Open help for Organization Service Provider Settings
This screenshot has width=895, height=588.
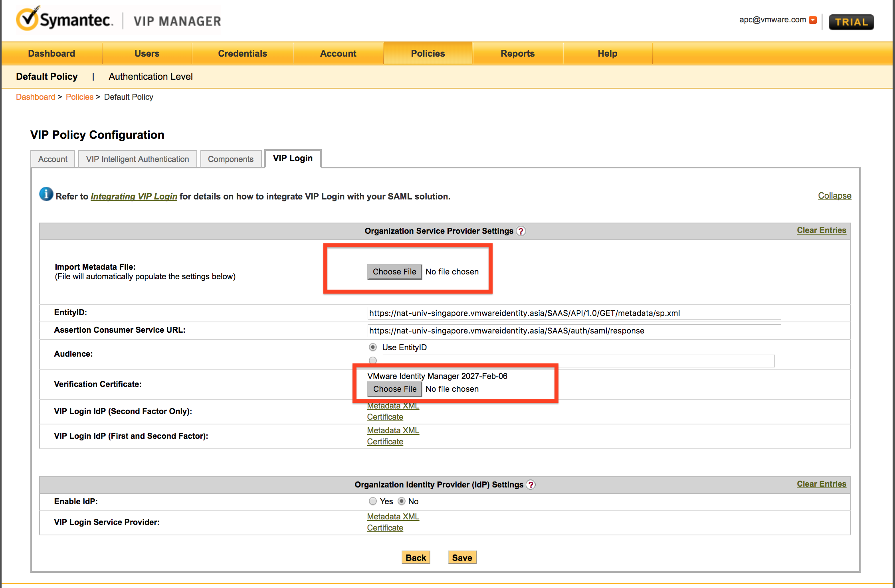tap(521, 231)
